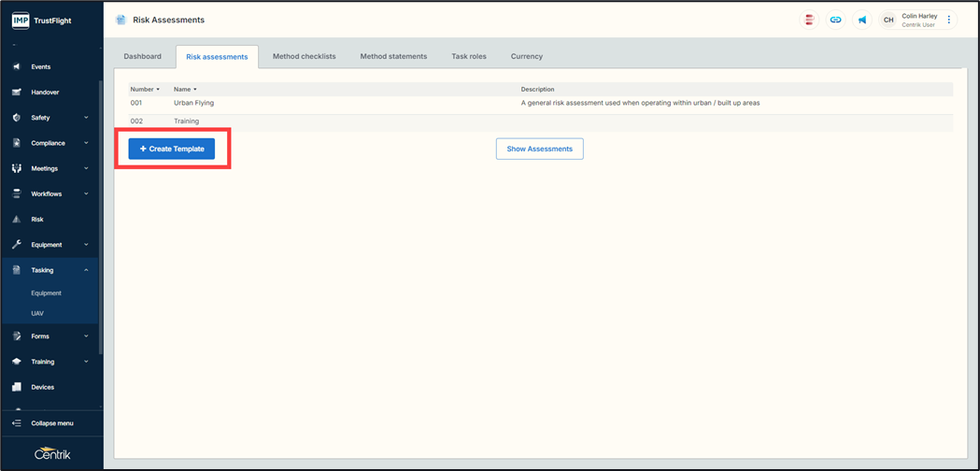Switch to the Currency tab
The width and height of the screenshot is (980, 471).
click(526, 56)
